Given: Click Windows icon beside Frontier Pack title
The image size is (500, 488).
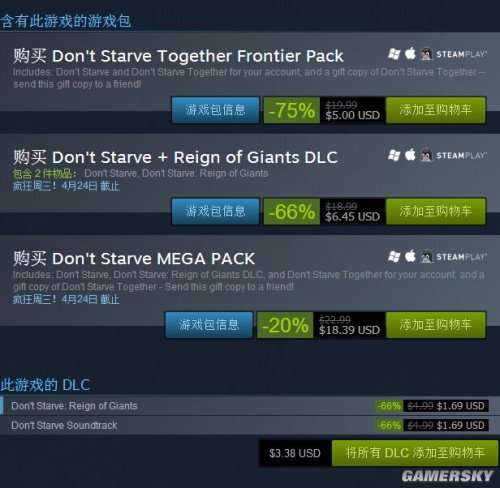Looking at the screenshot, I should (394, 54).
